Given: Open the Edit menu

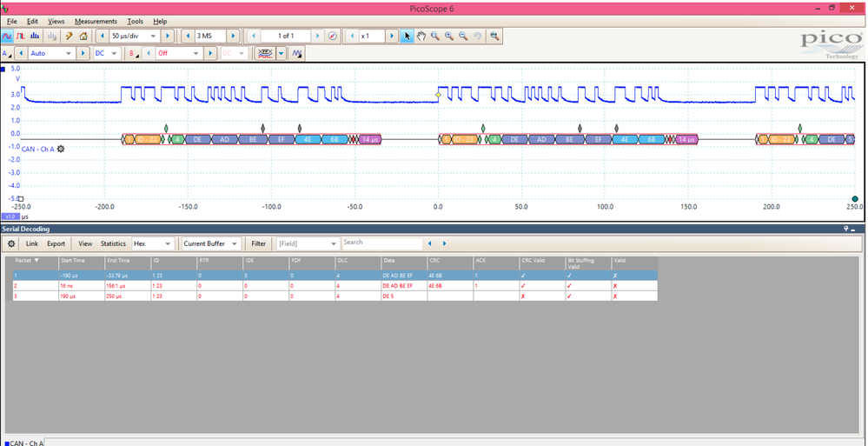Looking at the screenshot, I should pyautogui.click(x=33, y=21).
